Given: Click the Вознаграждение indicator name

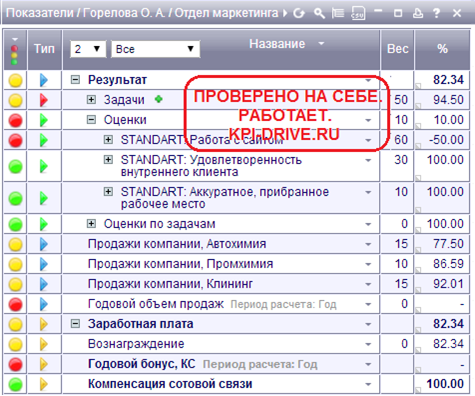Looking at the screenshot, I should pos(136,344).
